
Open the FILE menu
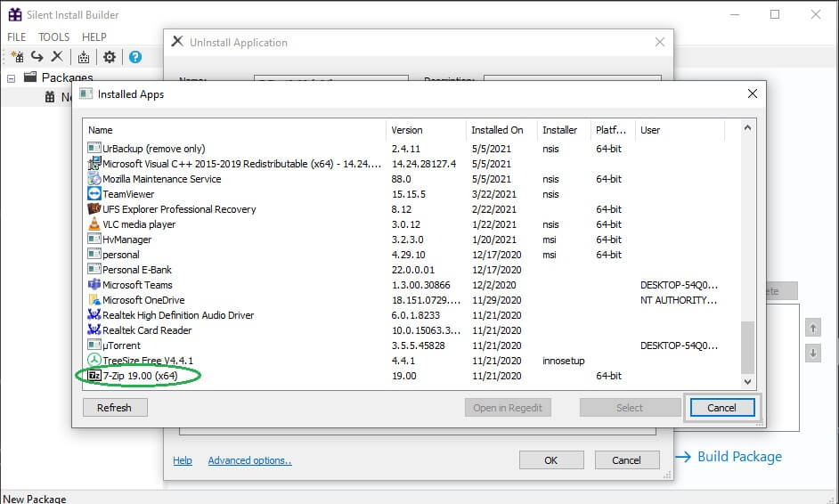click(17, 37)
